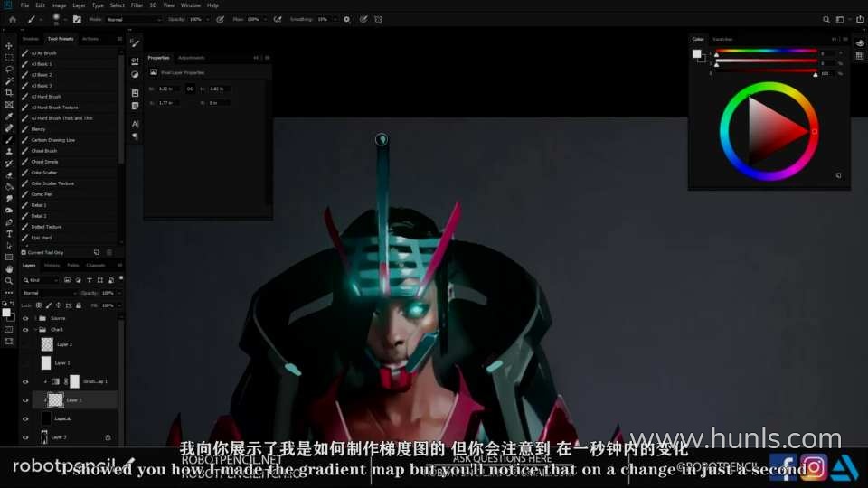The width and height of the screenshot is (868, 488).
Task: Select the Dodge tool
Action: (9, 211)
